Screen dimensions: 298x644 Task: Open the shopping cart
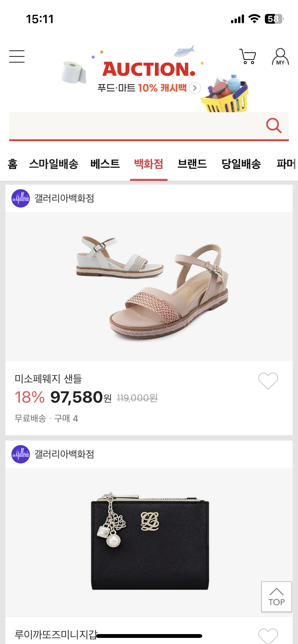click(247, 56)
